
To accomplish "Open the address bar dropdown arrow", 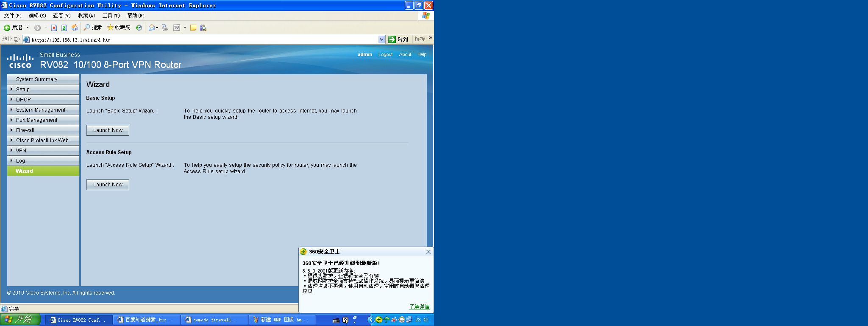I will click(381, 39).
